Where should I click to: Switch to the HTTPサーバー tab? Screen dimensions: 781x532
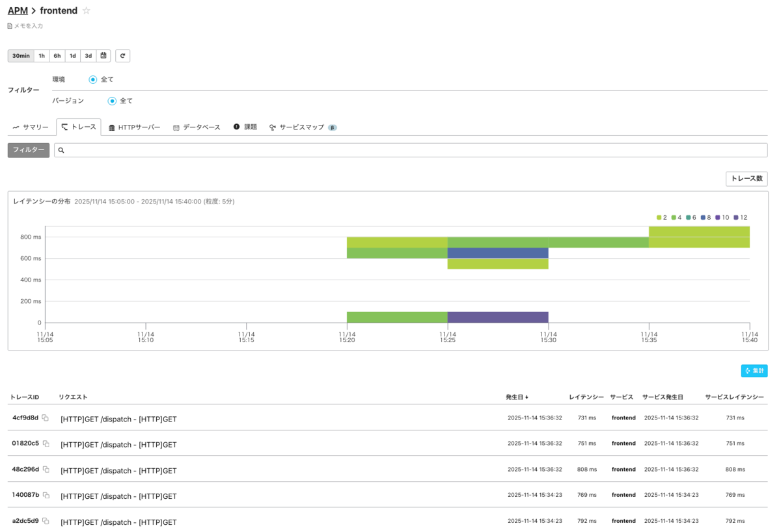click(134, 127)
